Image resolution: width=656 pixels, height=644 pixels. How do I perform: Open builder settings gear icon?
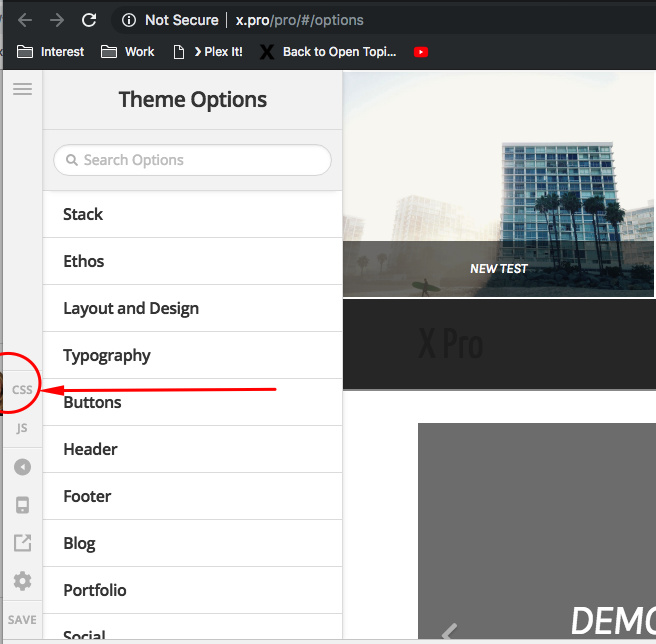(22, 581)
